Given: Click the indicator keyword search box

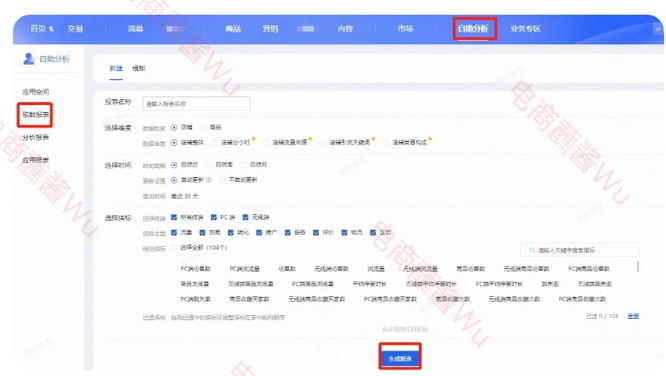Looking at the screenshot, I should click(x=579, y=250).
